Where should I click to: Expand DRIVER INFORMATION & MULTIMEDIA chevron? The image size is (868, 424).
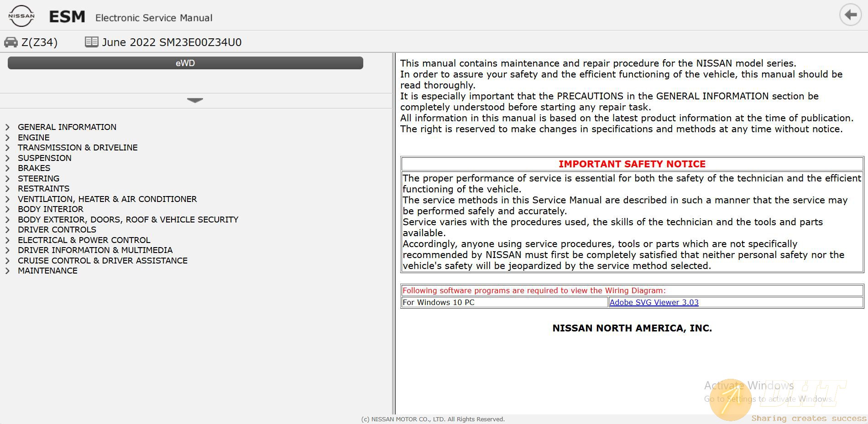click(x=7, y=250)
